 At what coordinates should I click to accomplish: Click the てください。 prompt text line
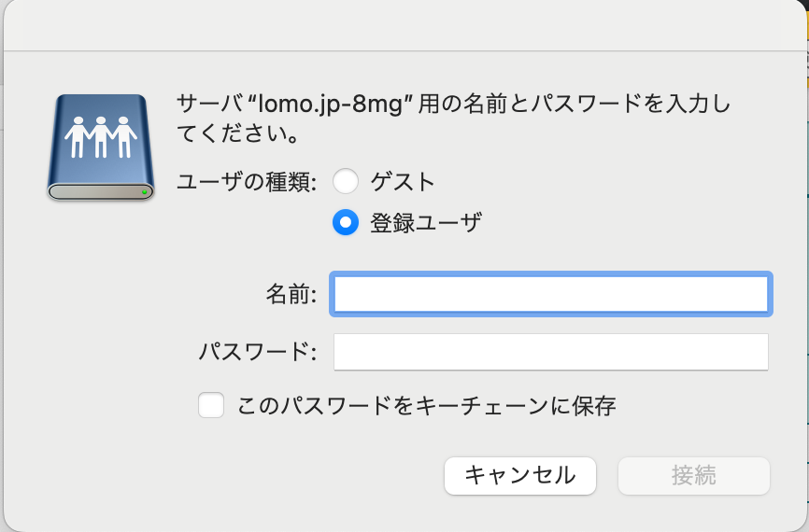point(238,134)
